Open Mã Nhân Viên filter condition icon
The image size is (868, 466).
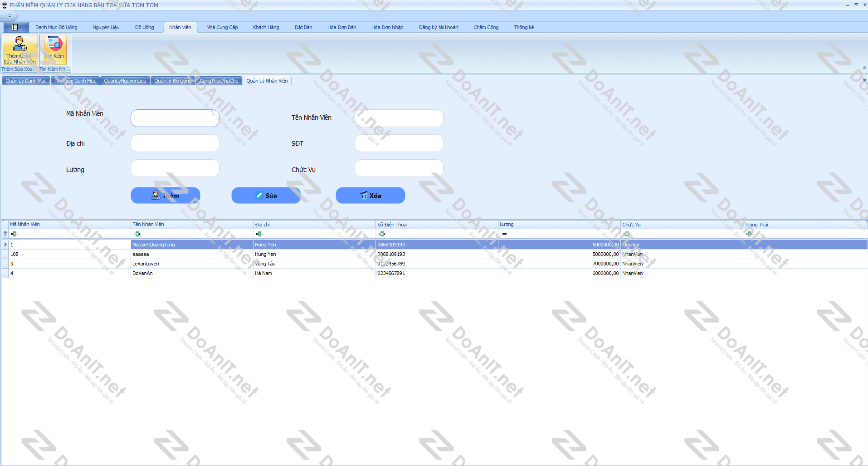(15, 234)
